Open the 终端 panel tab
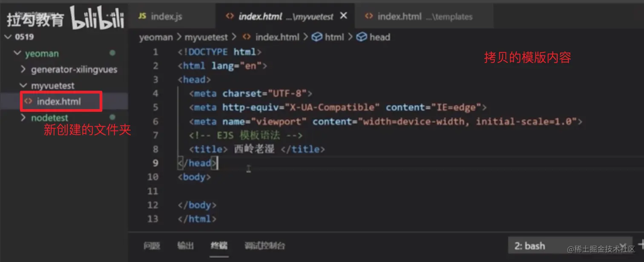 coord(219,246)
